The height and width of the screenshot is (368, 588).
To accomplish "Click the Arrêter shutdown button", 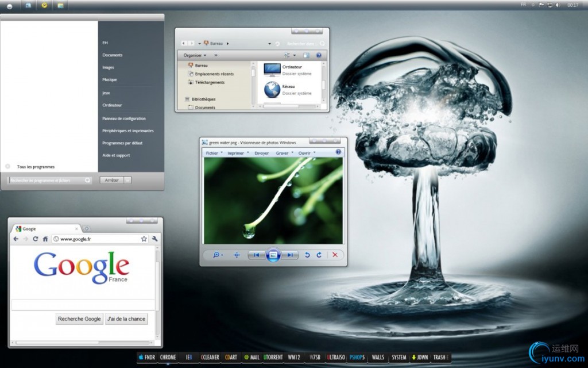I will point(112,180).
